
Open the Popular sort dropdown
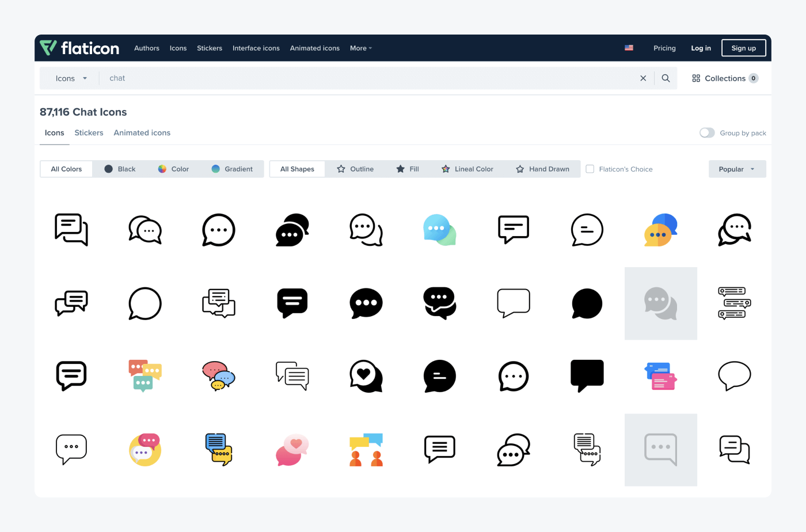737,169
